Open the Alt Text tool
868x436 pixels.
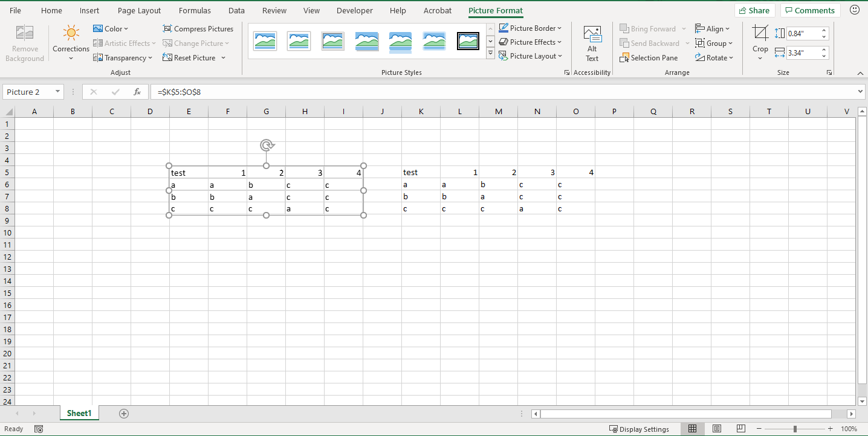click(592, 43)
